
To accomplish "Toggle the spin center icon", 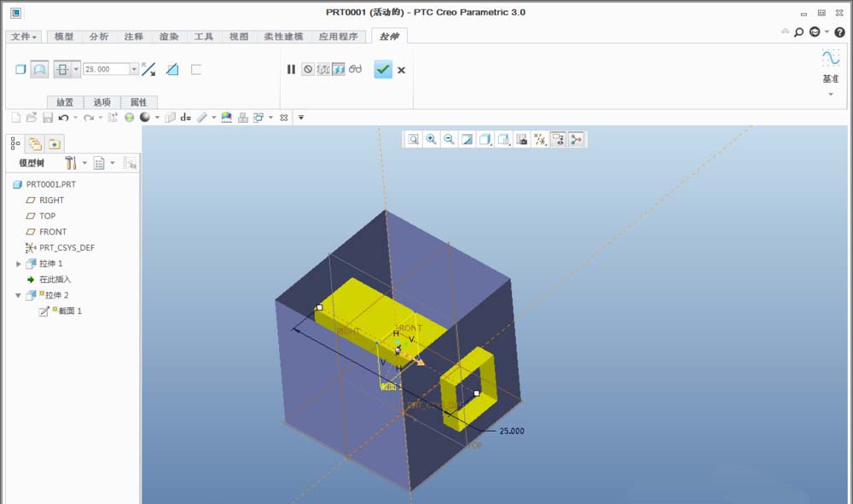I will [x=577, y=140].
